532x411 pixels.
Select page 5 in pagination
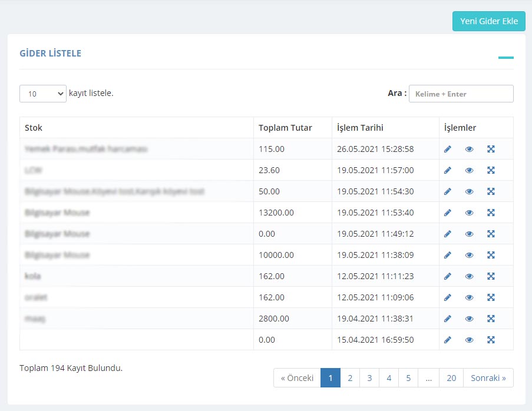click(408, 378)
